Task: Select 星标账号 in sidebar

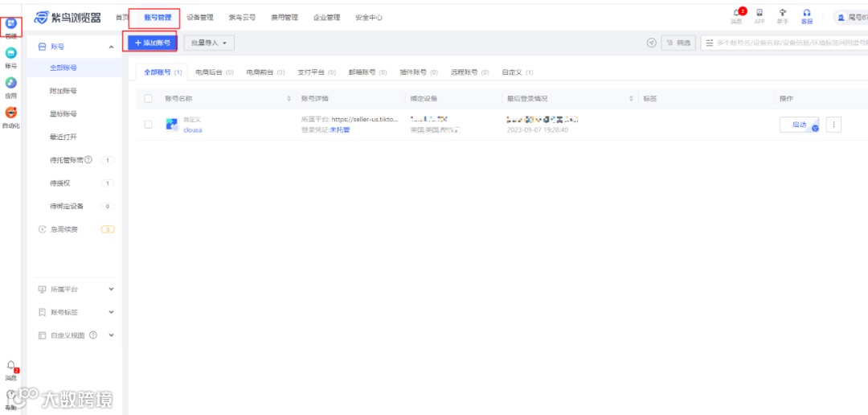Action: pos(63,114)
